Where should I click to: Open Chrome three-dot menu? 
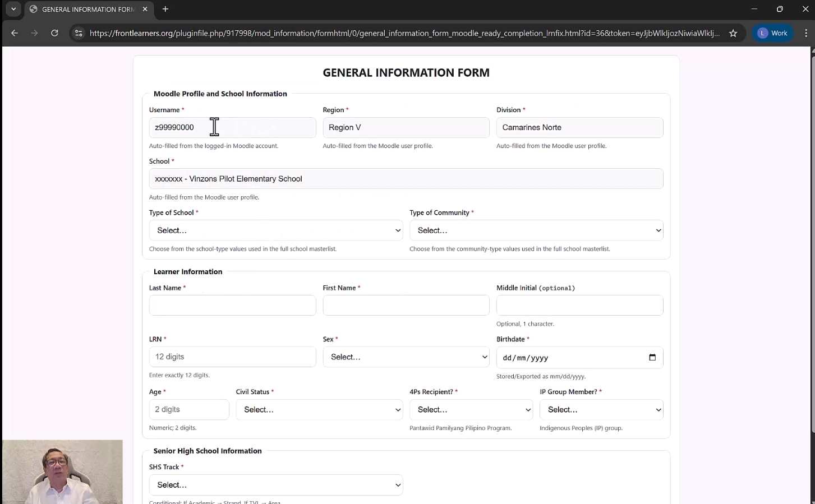(x=806, y=33)
